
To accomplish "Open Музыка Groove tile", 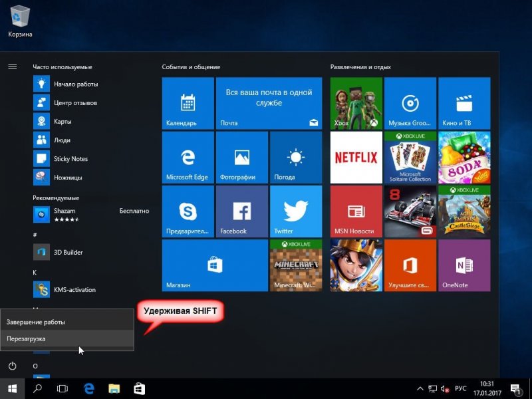I will pos(410,103).
